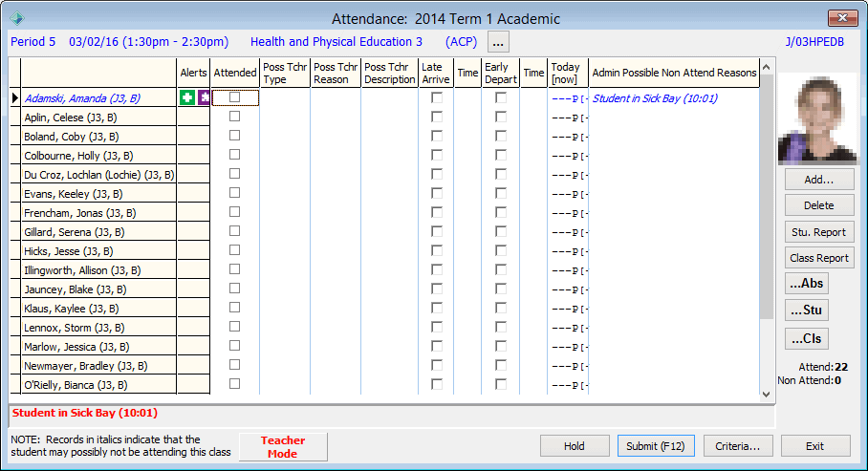The height and width of the screenshot is (471, 868).
Task: Click Admin Possible Non Attend Reasons header
Action: 674,73
